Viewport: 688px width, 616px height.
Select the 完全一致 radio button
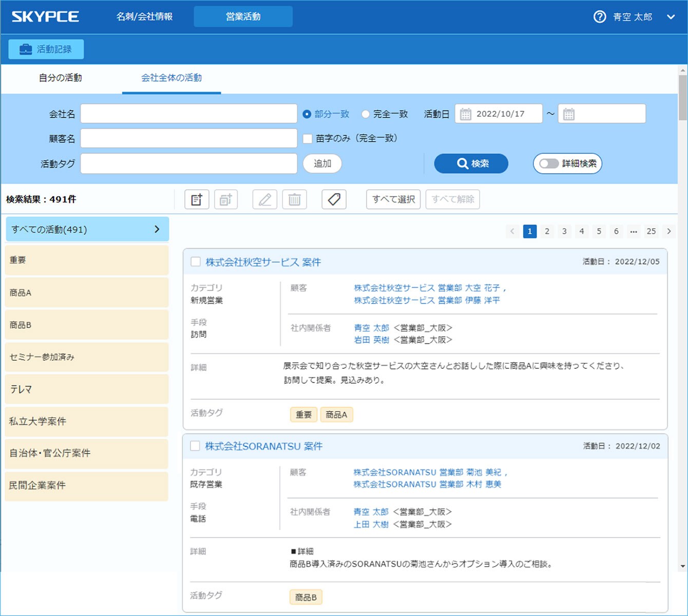click(x=365, y=114)
